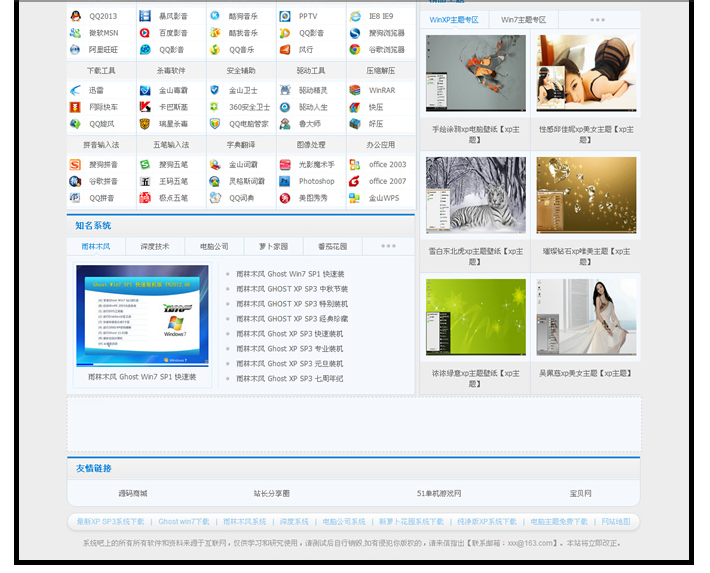
Task: Open 雨林木风 Ghost Win7 SP1 快速装 list link
Action: coord(290,274)
